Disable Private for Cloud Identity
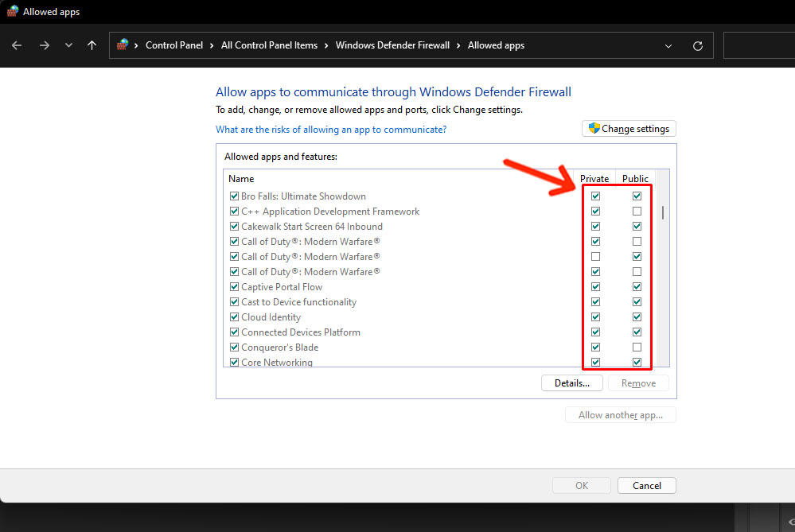This screenshot has width=795, height=532. pyautogui.click(x=596, y=317)
